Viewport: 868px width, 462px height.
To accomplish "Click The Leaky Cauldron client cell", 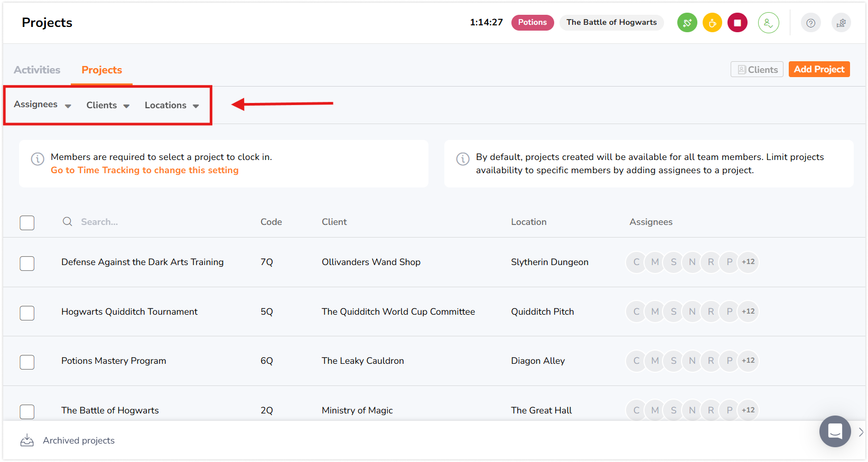I will (x=363, y=361).
